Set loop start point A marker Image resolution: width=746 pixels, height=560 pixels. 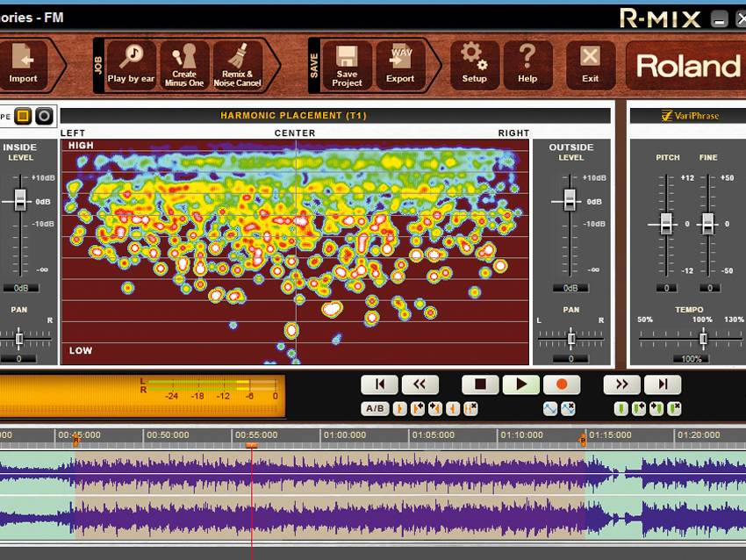click(x=399, y=409)
